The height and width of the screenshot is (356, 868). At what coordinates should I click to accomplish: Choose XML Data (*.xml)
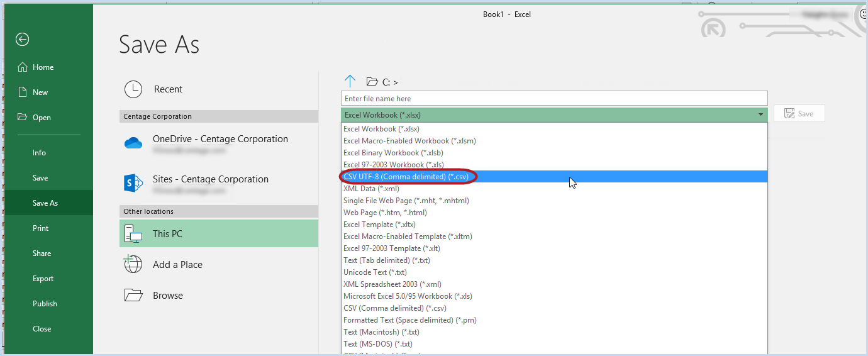(x=554, y=189)
